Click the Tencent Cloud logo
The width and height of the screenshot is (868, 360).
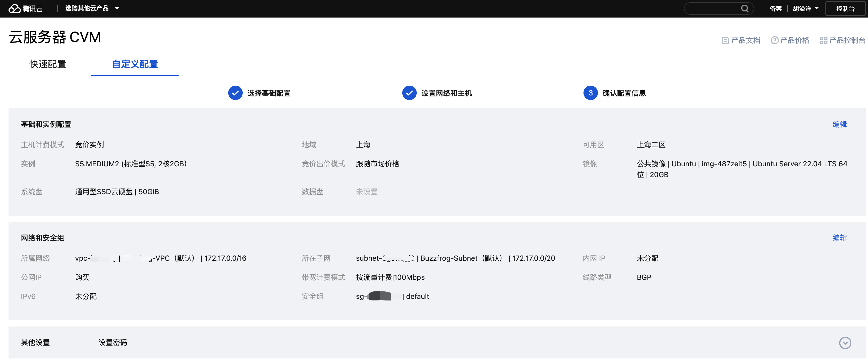point(25,9)
